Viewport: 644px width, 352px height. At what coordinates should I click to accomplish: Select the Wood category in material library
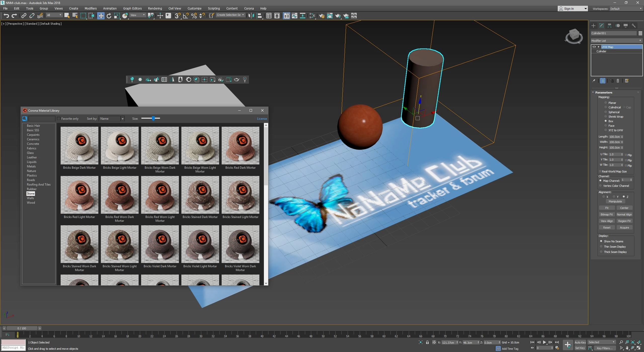pyautogui.click(x=31, y=203)
